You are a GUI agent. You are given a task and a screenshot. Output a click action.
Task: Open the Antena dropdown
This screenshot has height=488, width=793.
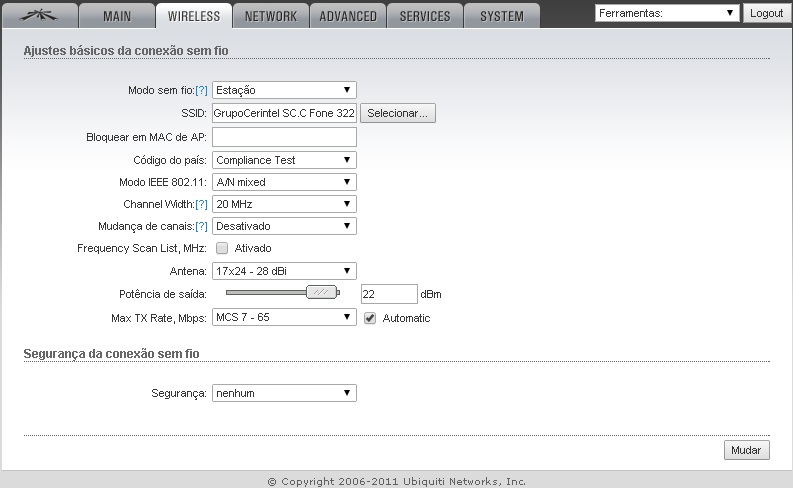(x=284, y=271)
